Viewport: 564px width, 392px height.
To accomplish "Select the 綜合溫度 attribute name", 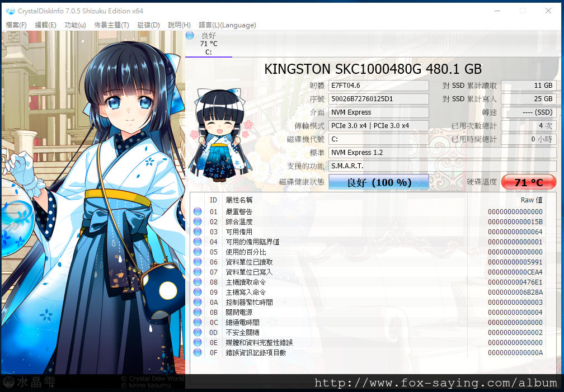I will tap(239, 221).
